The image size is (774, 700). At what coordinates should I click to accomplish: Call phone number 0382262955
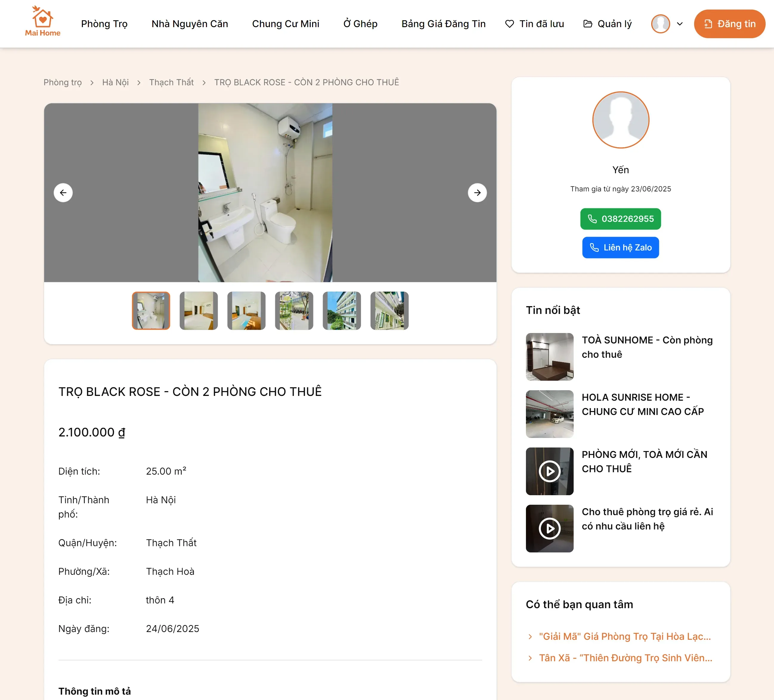pyautogui.click(x=620, y=219)
